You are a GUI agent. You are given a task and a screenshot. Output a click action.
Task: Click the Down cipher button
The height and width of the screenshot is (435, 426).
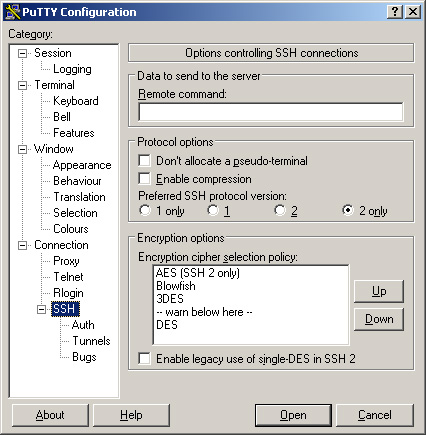[x=379, y=319]
